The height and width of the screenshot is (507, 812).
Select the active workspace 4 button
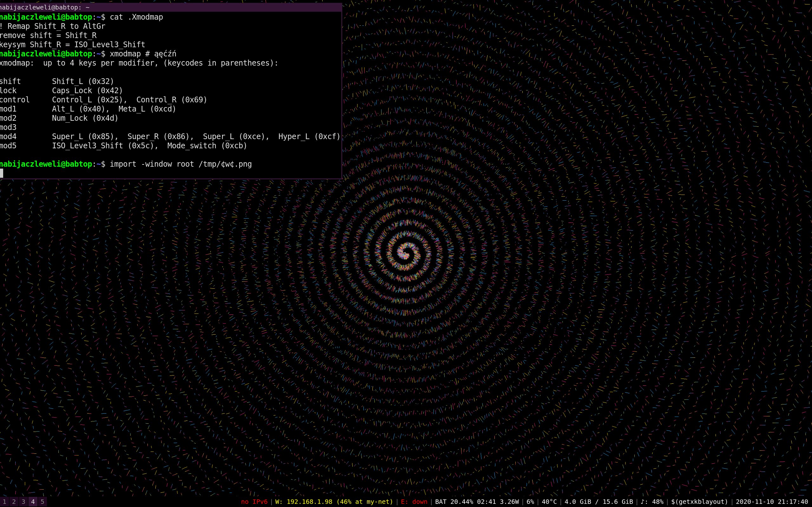pos(33,502)
